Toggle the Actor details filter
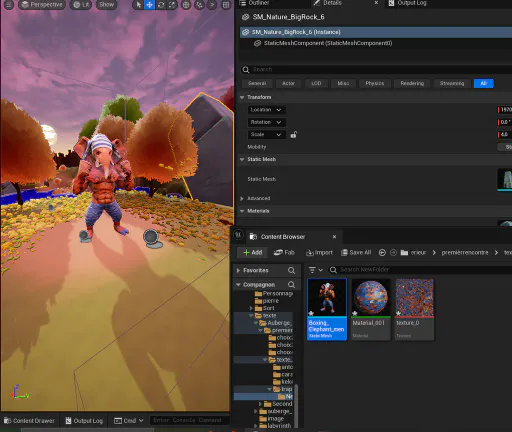This screenshot has height=432, width=512. pos(288,83)
